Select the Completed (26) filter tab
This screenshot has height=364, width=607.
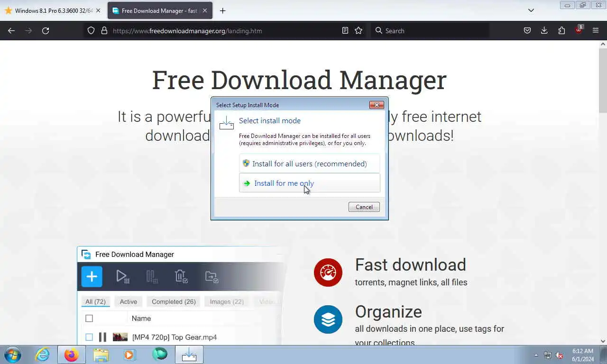click(x=174, y=301)
